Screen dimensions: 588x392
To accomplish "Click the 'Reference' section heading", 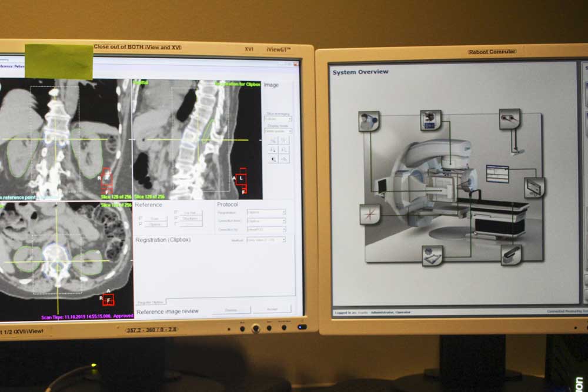I will pos(149,205).
